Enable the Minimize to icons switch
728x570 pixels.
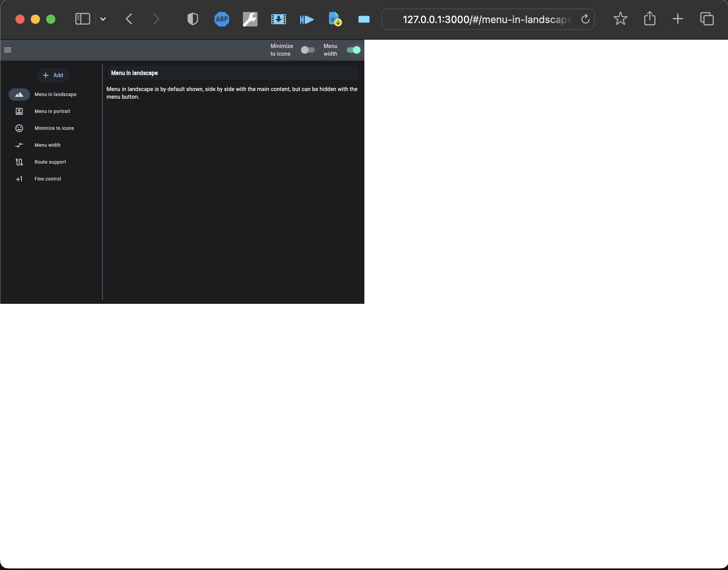coord(307,50)
